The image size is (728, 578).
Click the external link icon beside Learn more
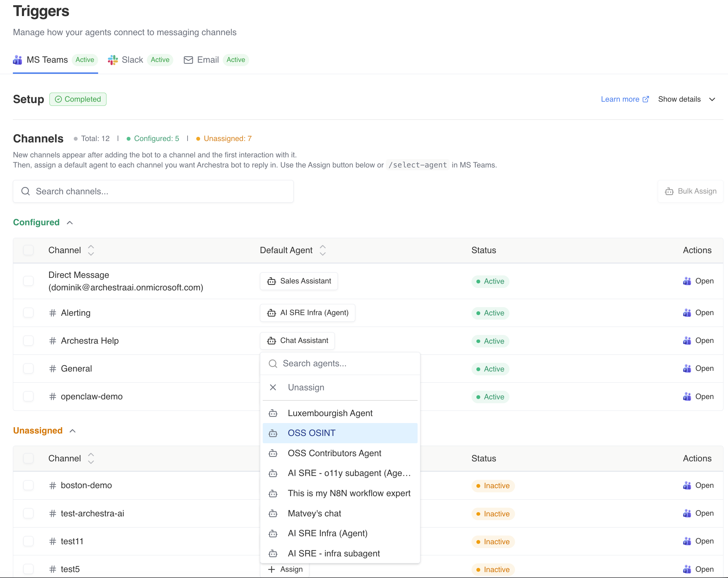point(646,99)
